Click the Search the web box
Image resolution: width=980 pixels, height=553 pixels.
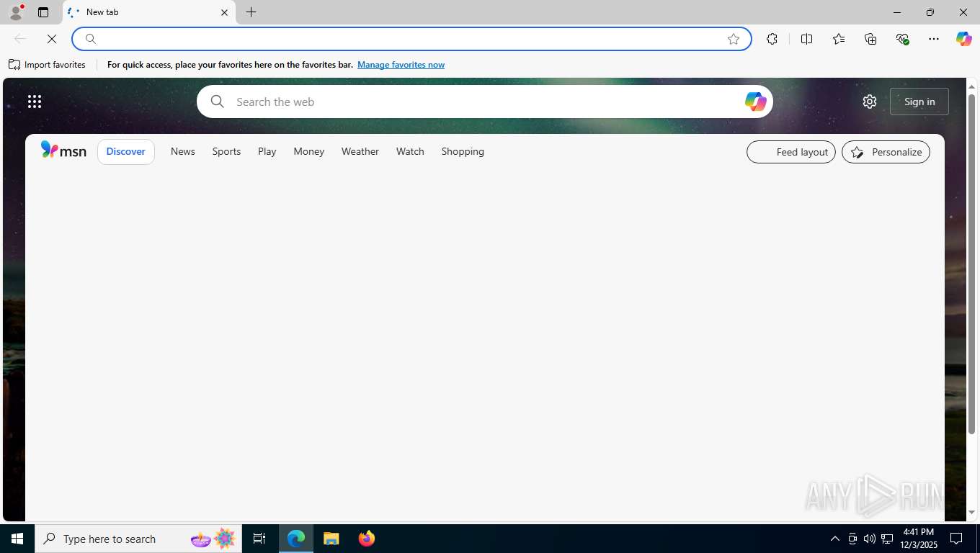pyautogui.click(x=484, y=102)
